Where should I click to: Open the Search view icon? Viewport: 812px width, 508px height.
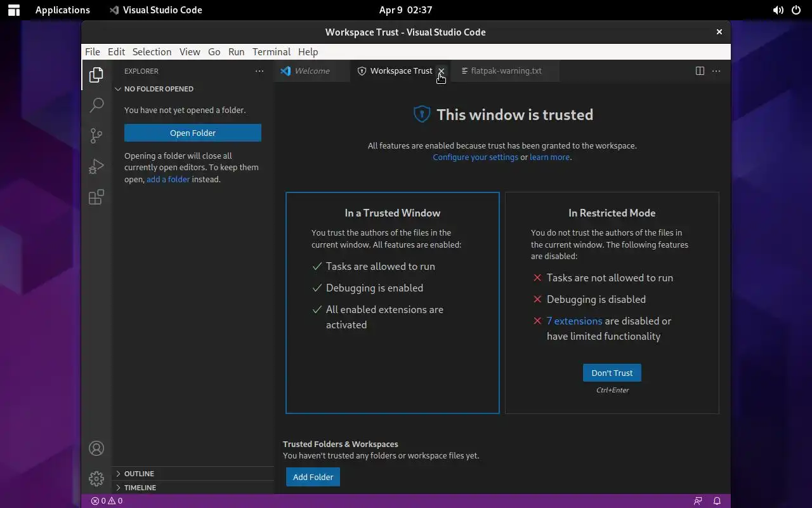(x=96, y=105)
